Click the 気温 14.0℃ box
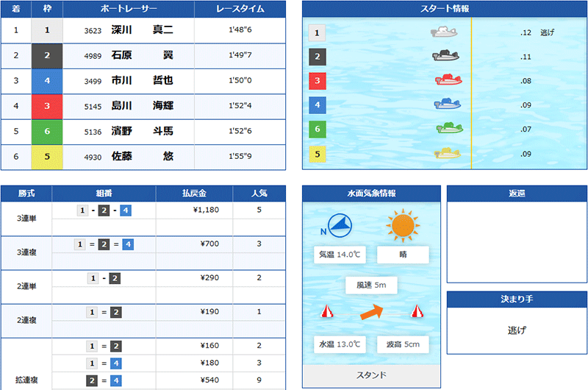 (340, 255)
